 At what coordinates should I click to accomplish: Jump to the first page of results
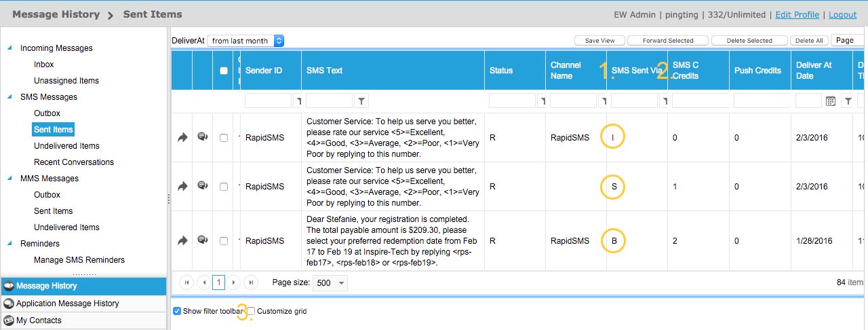tap(186, 282)
